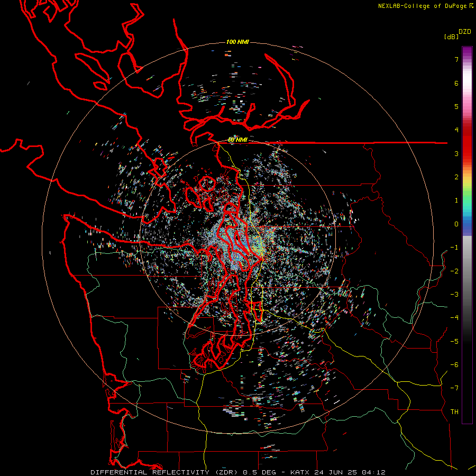This screenshot has height=476, width=476.
Task: Click the -6 value on color scale
Action: pyautogui.click(x=454, y=365)
